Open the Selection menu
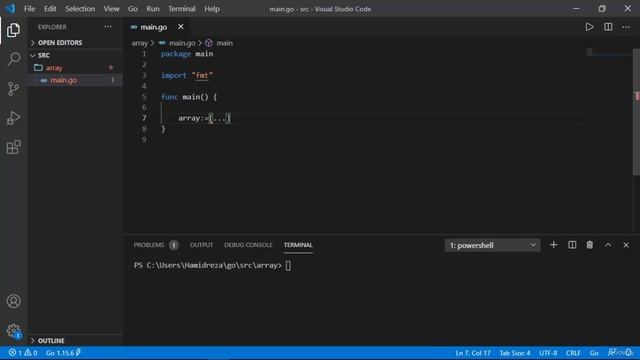 pos(80,9)
